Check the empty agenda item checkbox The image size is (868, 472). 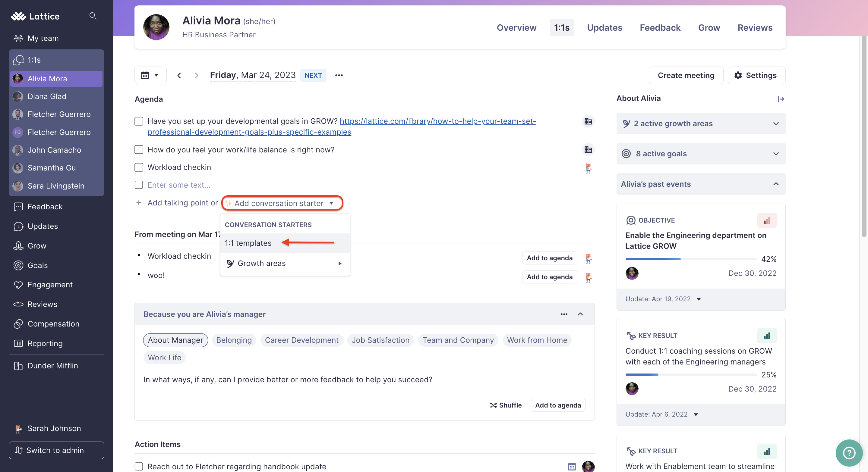tap(139, 185)
